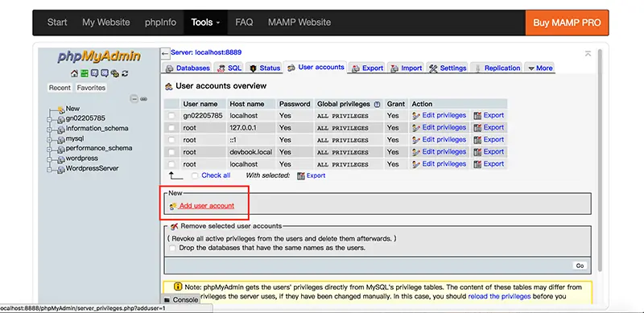
Task: Click the reload navigation panel icon
Action: 125,73
